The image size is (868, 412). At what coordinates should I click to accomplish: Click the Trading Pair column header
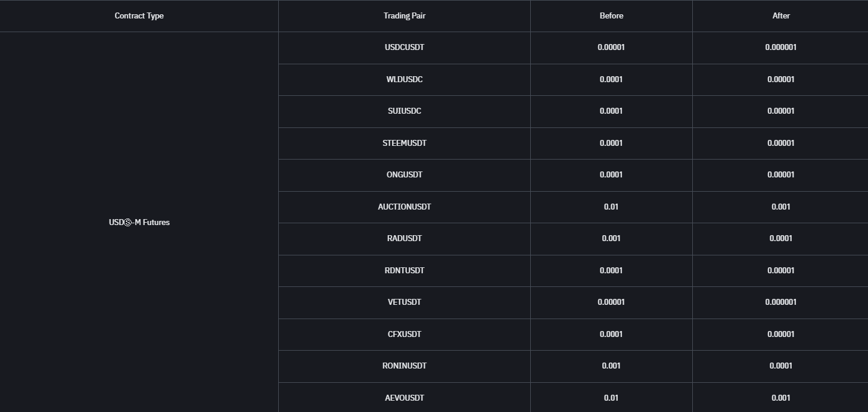click(x=405, y=16)
